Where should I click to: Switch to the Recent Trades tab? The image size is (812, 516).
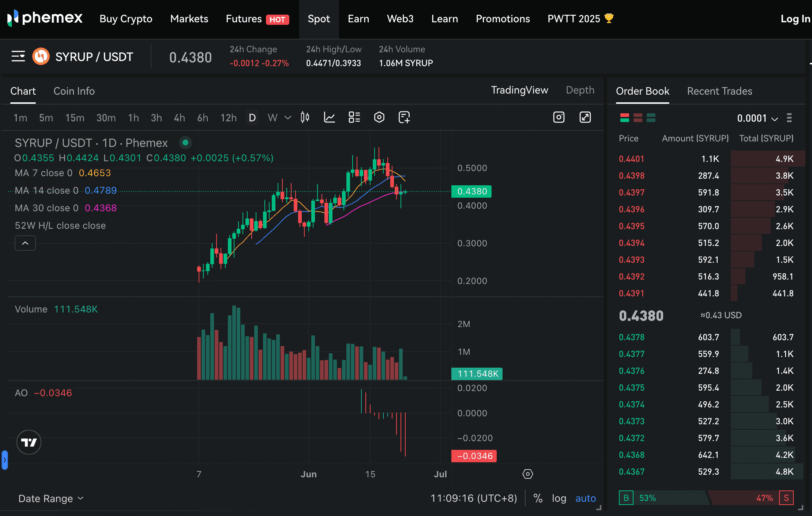point(719,91)
